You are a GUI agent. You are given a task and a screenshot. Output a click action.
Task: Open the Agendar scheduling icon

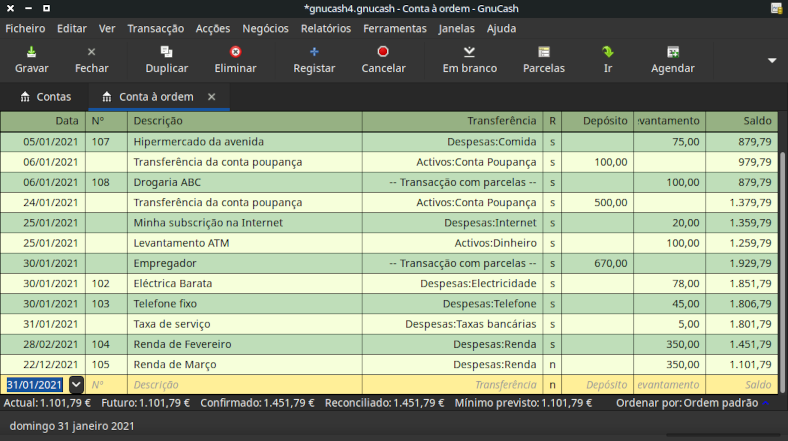coord(673,51)
